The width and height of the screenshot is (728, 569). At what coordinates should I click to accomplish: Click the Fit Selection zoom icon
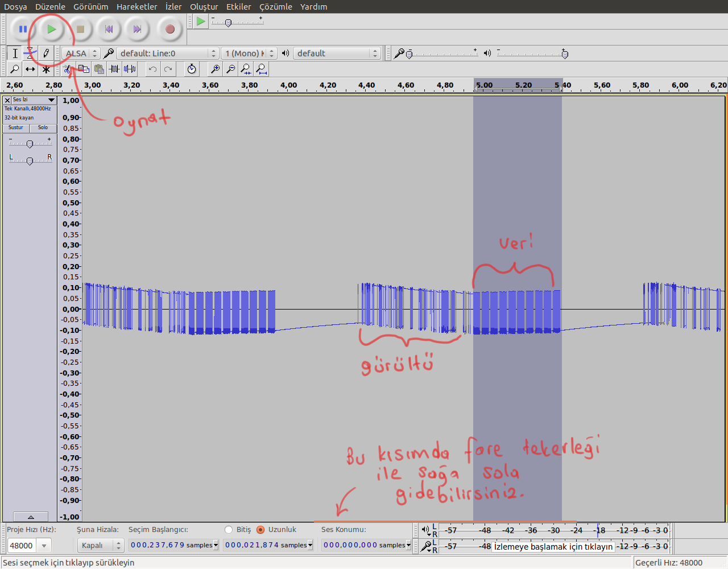pyautogui.click(x=246, y=69)
